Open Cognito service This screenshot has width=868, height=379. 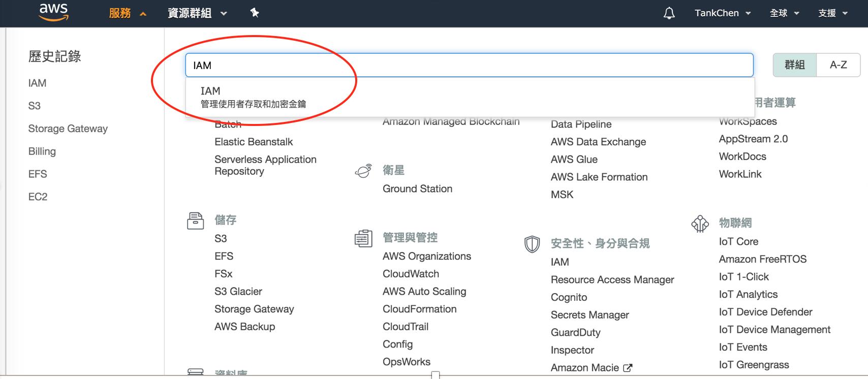click(569, 297)
